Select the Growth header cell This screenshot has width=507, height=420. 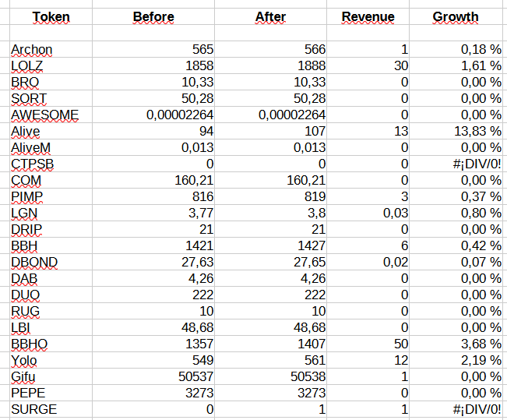click(x=456, y=16)
